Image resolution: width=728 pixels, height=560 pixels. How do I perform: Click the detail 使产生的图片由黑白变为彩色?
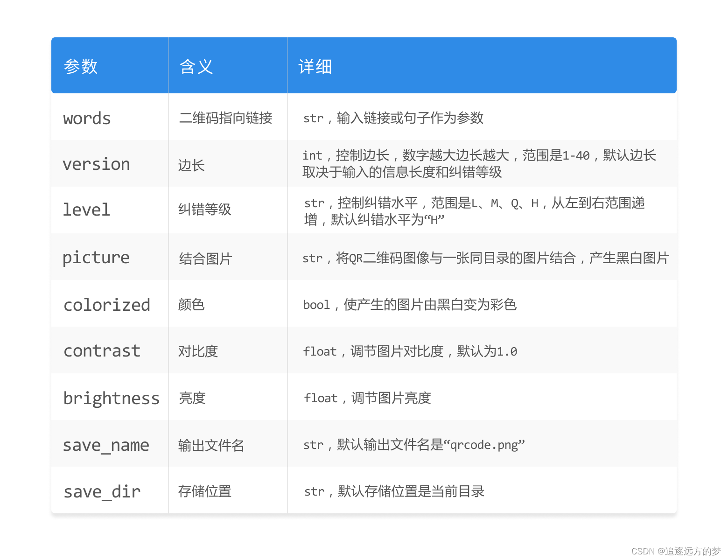pos(430,305)
